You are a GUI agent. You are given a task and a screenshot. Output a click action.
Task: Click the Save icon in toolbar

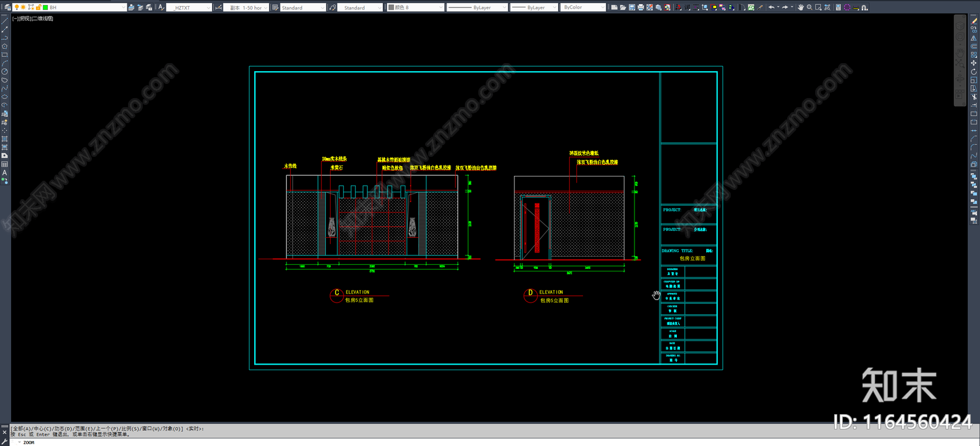point(631,7)
